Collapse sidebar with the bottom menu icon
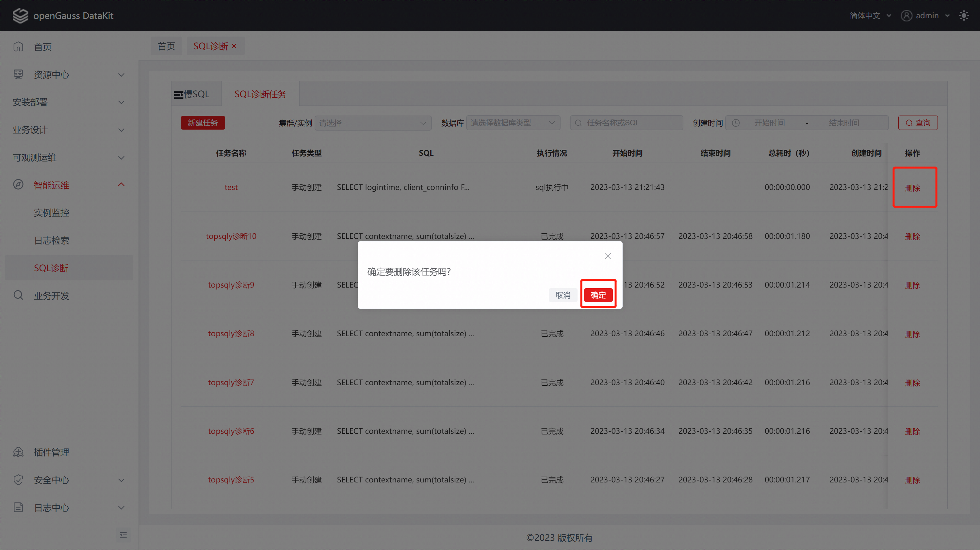This screenshot has height=550, width=980. [123, 535]
